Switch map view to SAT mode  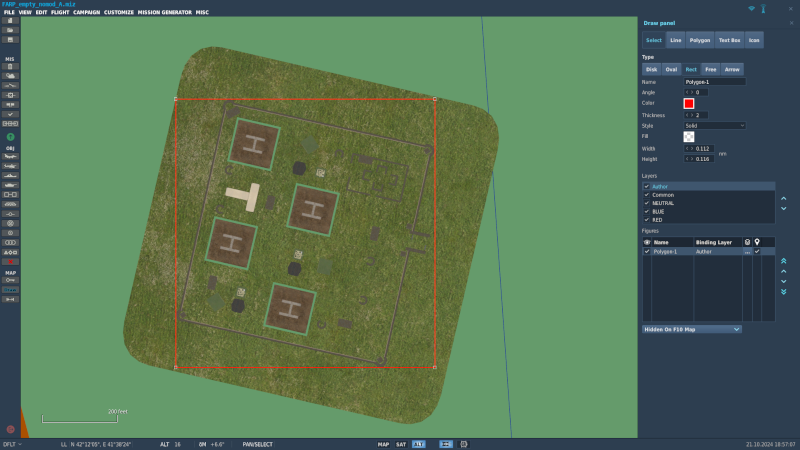[401, 444]
